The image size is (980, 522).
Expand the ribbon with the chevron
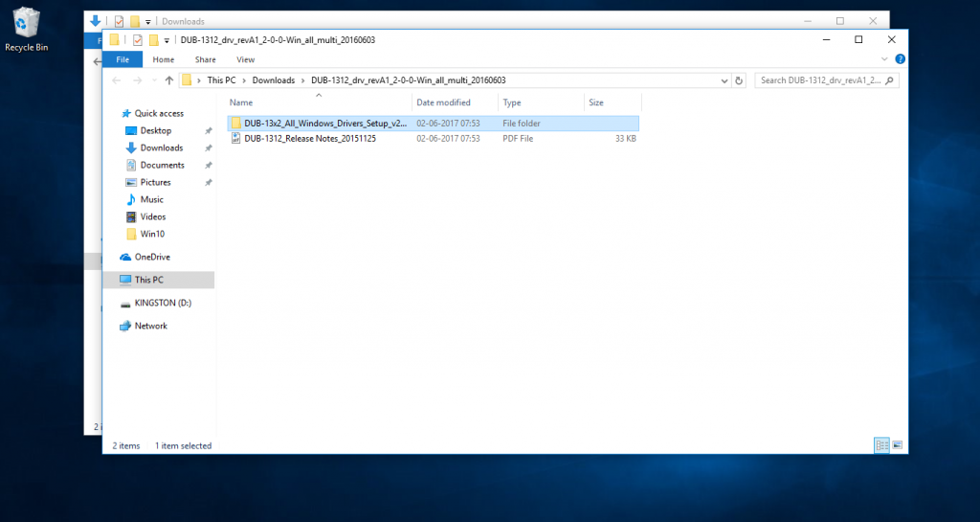884,59
